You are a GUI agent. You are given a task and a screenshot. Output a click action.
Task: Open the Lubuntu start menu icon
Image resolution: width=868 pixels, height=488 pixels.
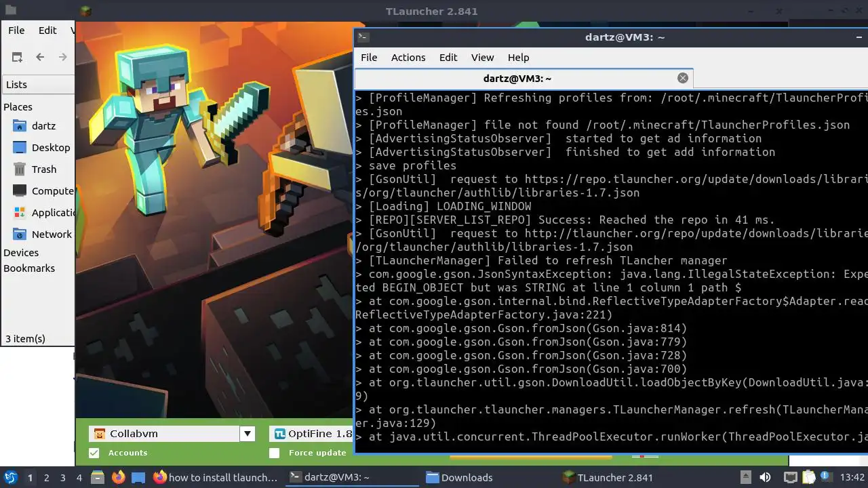click(11, 477)
